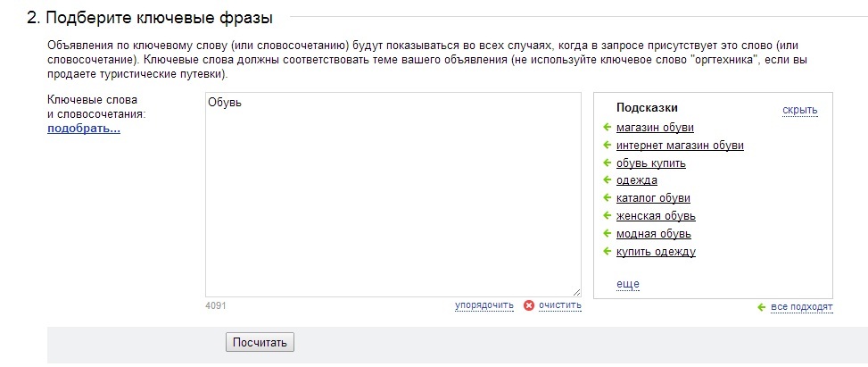Select all suggestions with все подходят
The height and width of the screenshot is (367, 868).
pyautogui.click(x=802, y=306)
